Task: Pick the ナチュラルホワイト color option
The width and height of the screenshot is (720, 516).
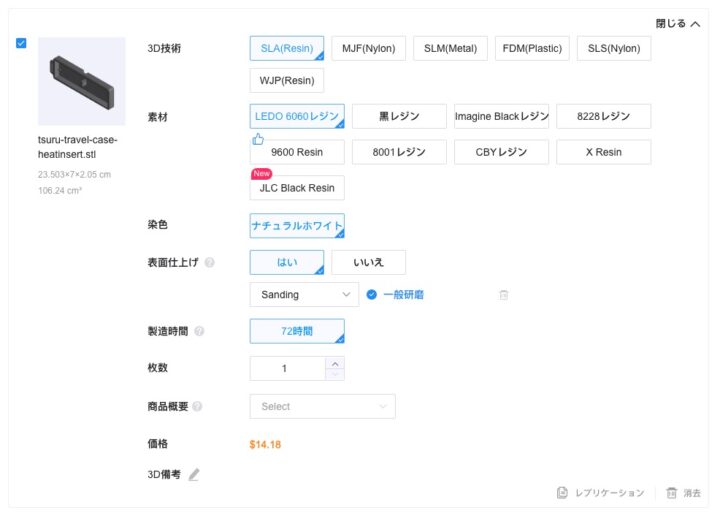Action: 297,226
